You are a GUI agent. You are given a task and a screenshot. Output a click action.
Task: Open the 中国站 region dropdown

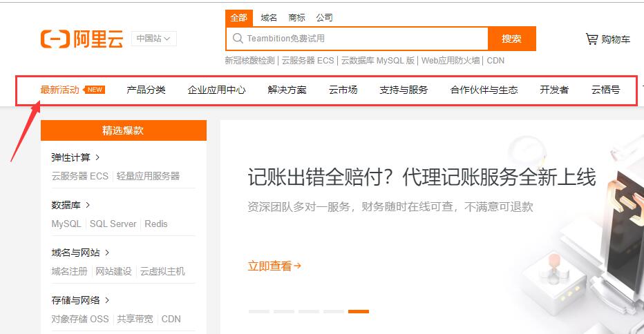pos(153,39)
